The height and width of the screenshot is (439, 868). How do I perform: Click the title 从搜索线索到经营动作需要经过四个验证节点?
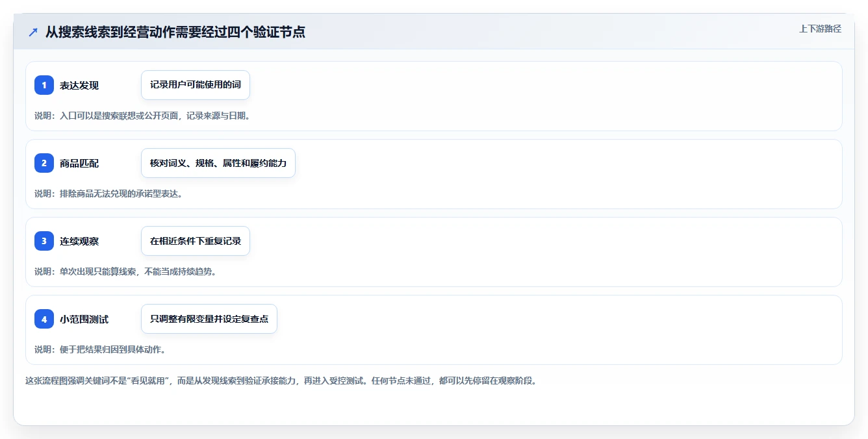pos(175,32)
